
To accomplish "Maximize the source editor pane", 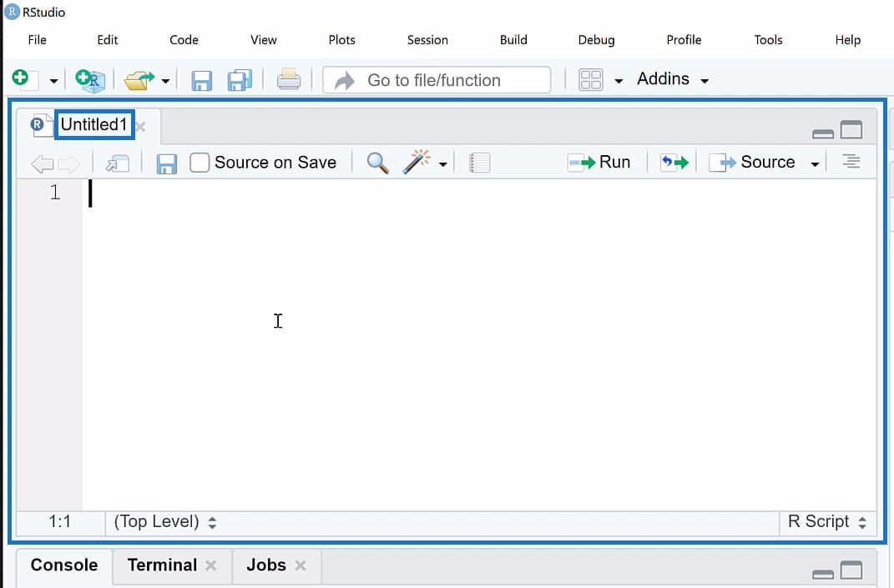I will coord(851,130).
